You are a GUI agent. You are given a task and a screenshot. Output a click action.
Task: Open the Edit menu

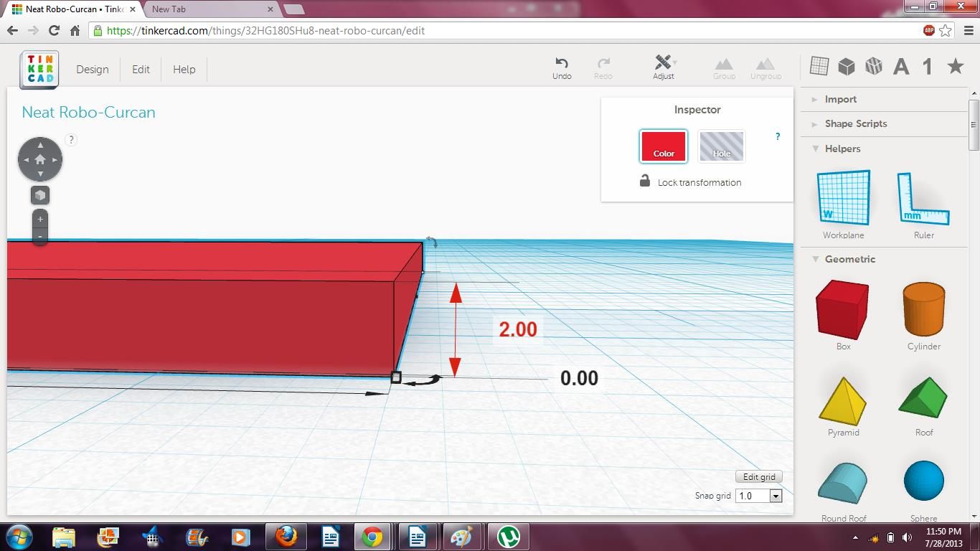[141, 69]
